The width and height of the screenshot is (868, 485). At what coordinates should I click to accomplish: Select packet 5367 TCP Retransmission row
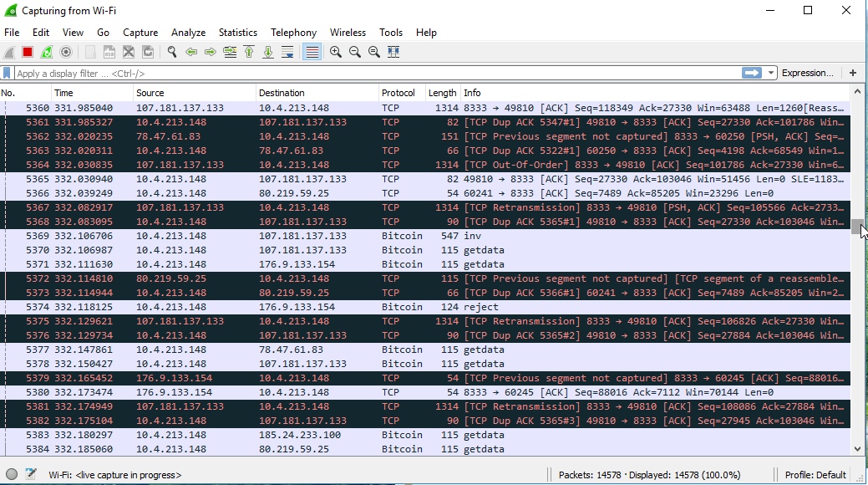425,208
